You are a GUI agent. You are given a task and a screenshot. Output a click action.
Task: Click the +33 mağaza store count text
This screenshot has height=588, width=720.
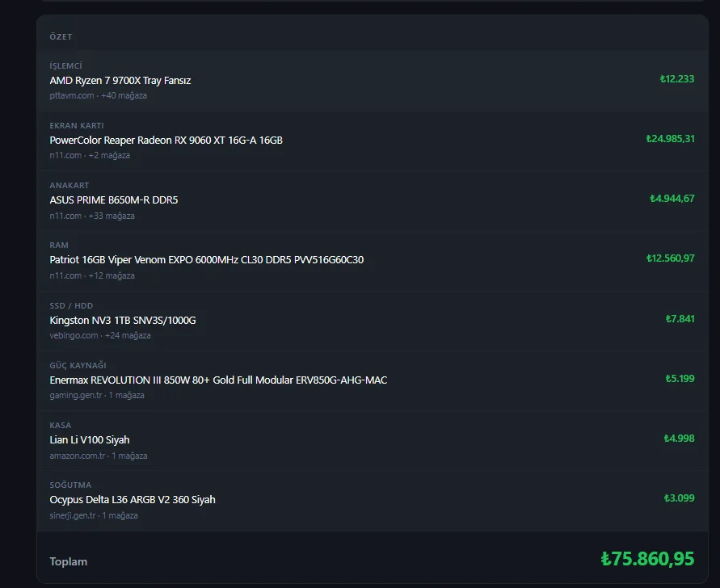[112, 216]
